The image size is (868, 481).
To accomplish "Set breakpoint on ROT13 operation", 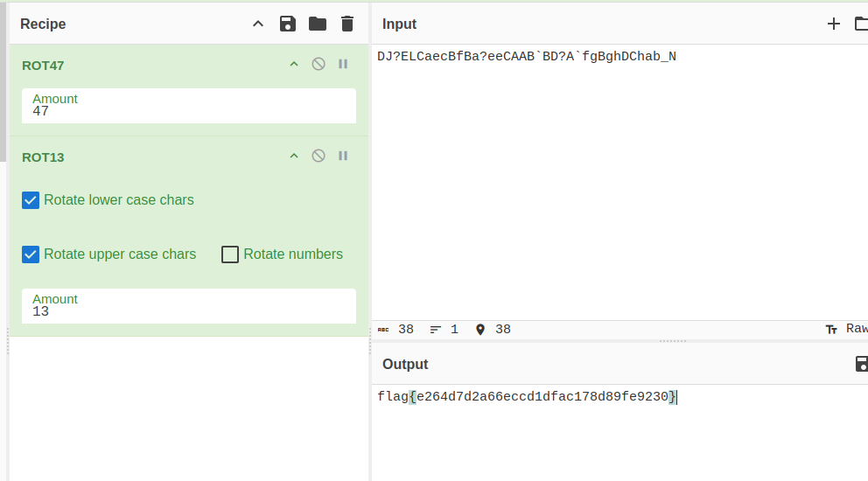I will coord(343,156).
